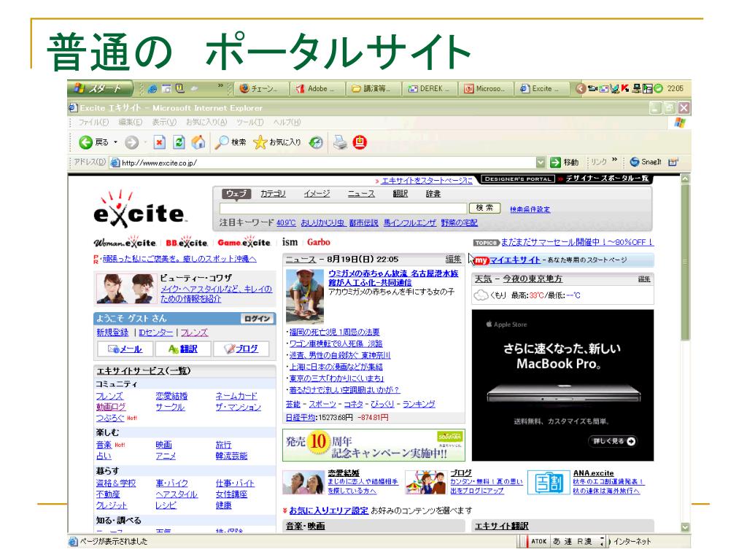Select the イメージ search tab
Viewport: 747px width, 560px height.
[317, 194]
